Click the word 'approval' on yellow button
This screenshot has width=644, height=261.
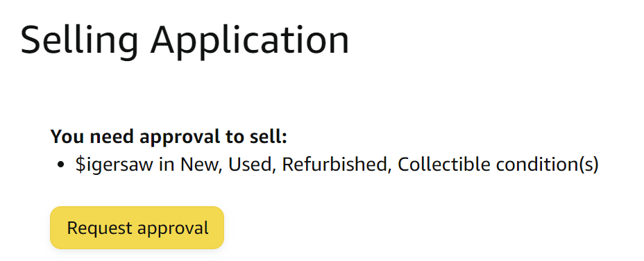(x=173, y=229)
